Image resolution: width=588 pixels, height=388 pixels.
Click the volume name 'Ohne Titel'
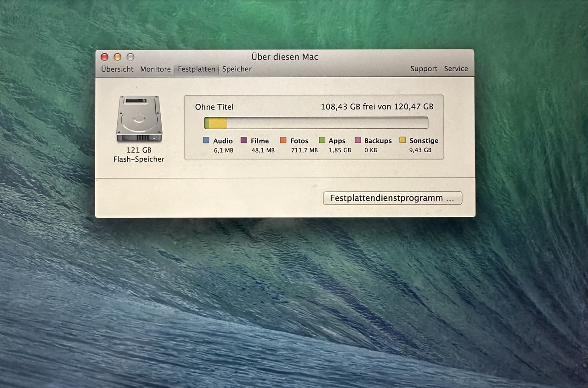pos(214,107)
